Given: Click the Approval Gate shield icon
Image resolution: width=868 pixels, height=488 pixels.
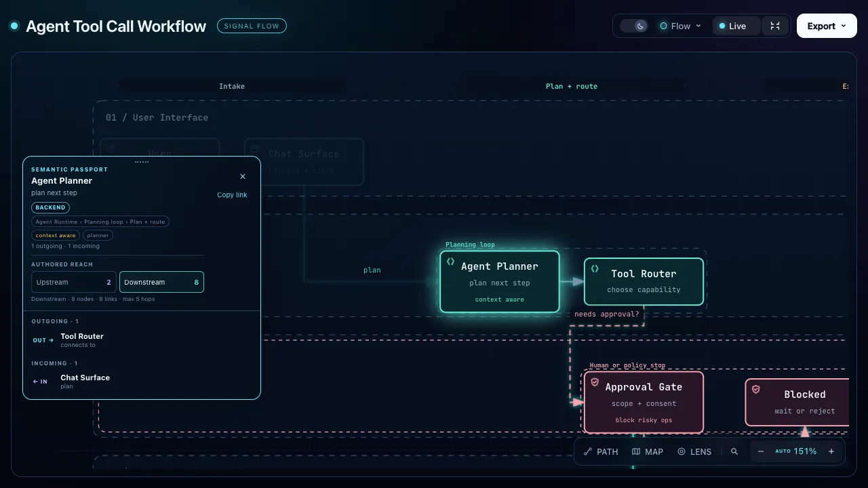Looking at the screenshot, I should pyautogui.click(x=595, y=382).
